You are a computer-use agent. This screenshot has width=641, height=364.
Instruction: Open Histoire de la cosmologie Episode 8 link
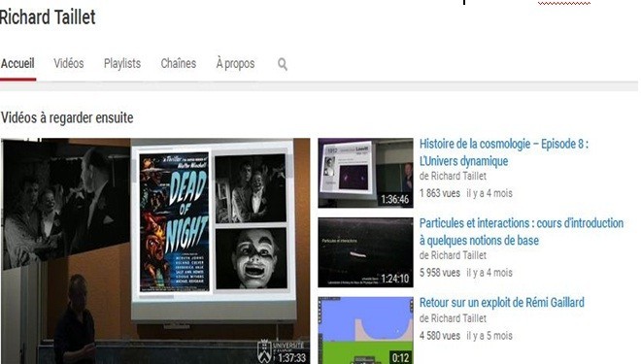pos(504,152)
